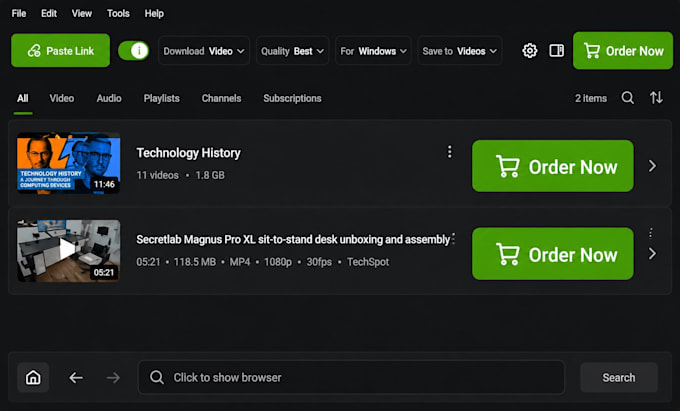The image size is (680, 411).
Task: Play the Secretlab Magnus Pro XL video thumbnail
Action: pos(69,251)
